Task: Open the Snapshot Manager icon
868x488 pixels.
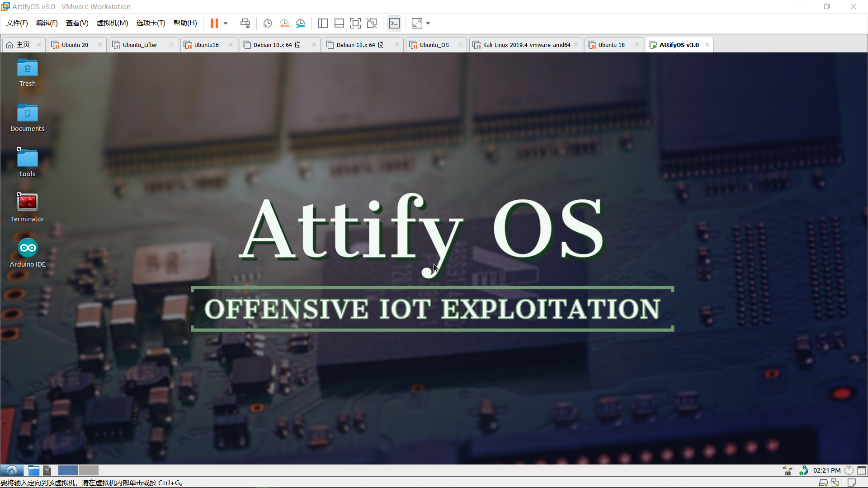Action: 301,23
